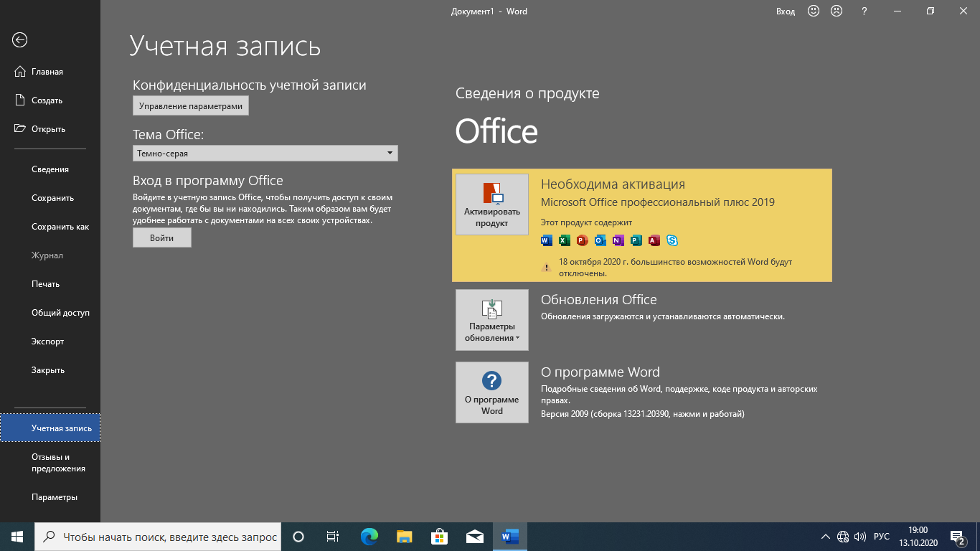This screenshot has height=551, width=980.
Task: Click the Word app icon in product list
Action: point(547,240)
